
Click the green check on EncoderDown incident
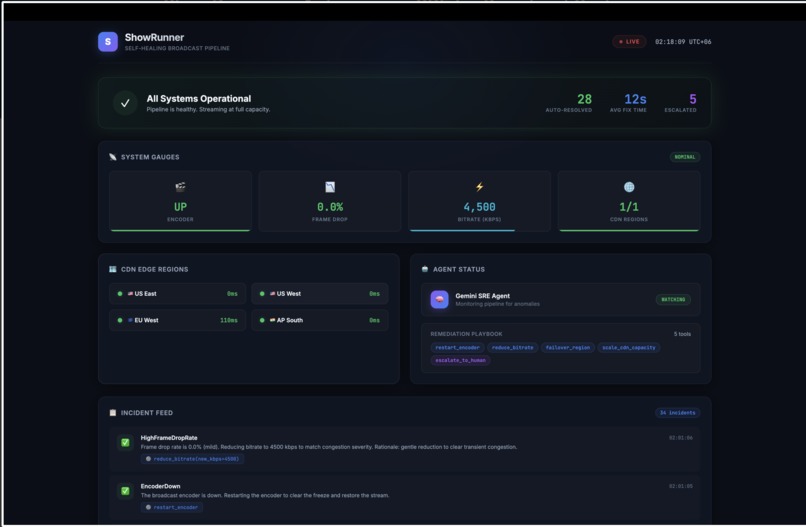click(125, 491)
